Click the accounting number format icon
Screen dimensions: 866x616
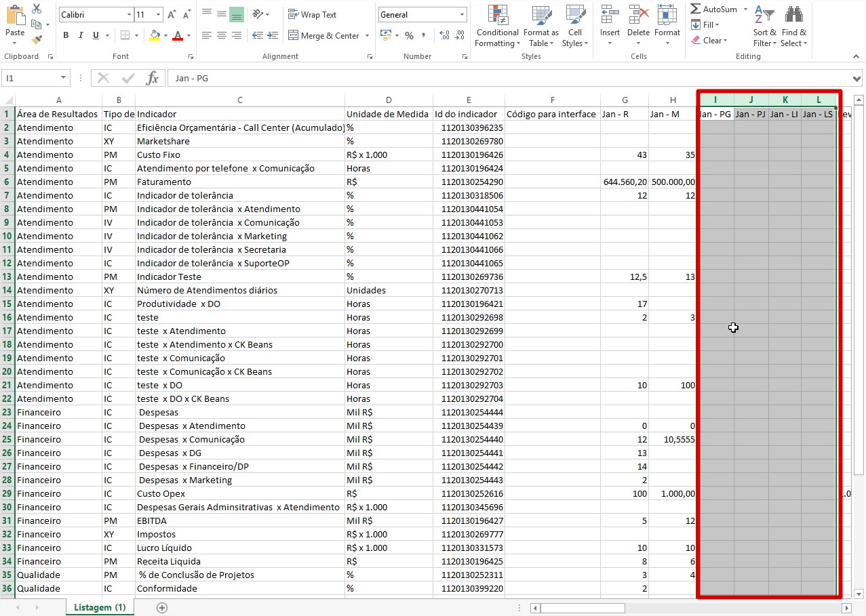pyautogui.click(x=385, y=35)
